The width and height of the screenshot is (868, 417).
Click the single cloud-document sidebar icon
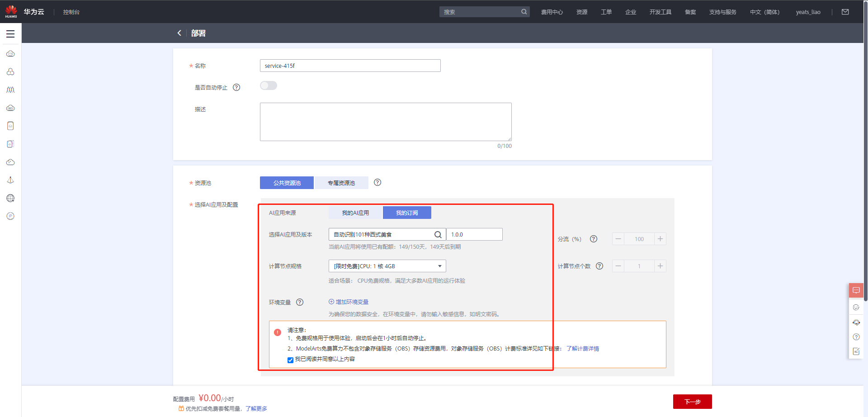tap(10, 126)
